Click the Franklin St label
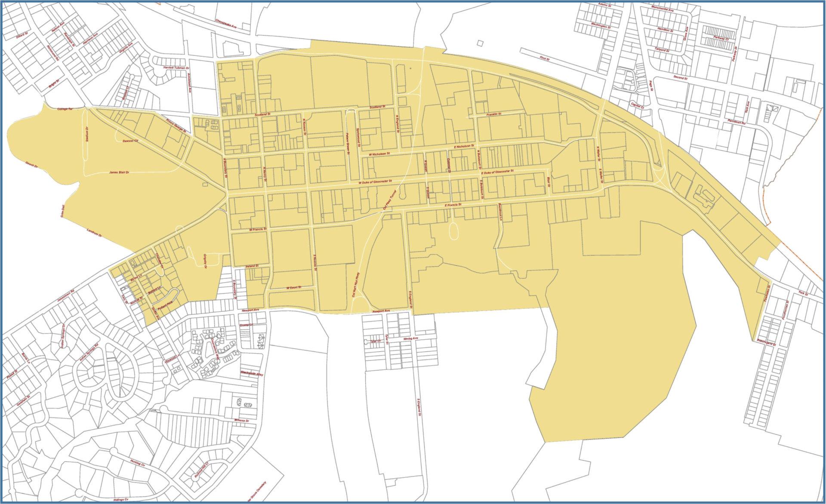This screenshot has height=504, width=826. point(494,114)
